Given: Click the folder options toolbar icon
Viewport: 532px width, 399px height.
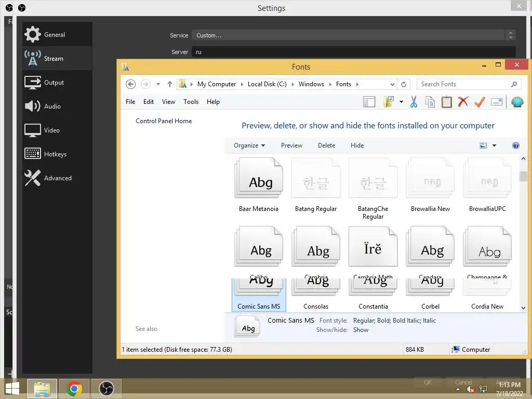Looking at the screenshot, I should [x=389, y=102].
